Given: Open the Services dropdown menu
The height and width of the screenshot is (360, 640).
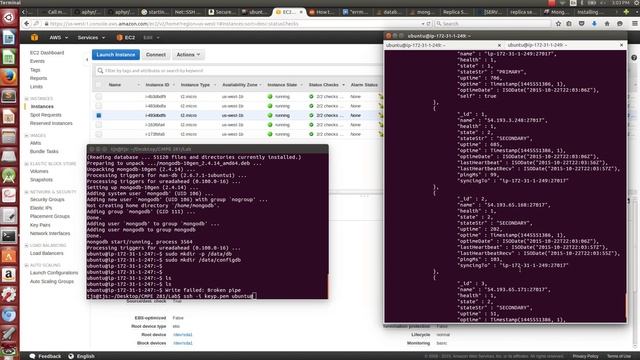Looking at the screenshot, I should [x=91, y=38].
